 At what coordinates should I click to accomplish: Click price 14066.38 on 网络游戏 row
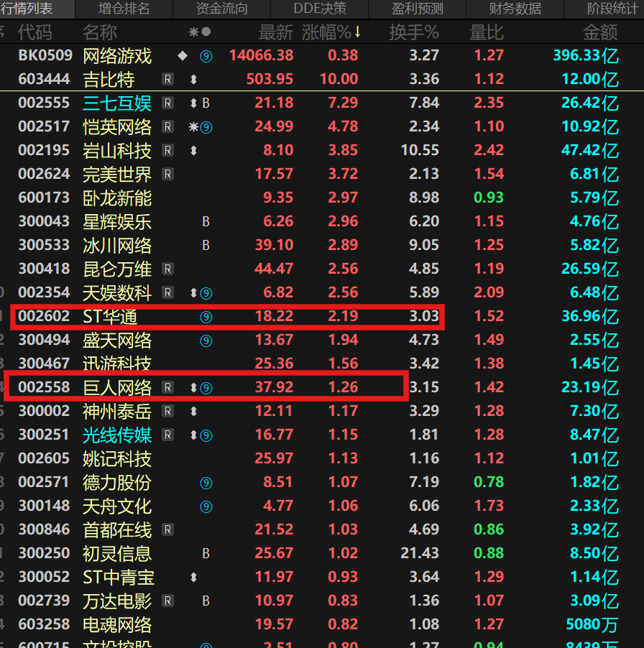click(261, 55)
